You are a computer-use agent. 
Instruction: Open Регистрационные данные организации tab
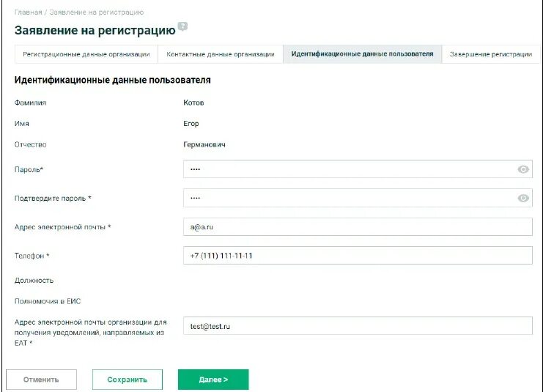86,54
